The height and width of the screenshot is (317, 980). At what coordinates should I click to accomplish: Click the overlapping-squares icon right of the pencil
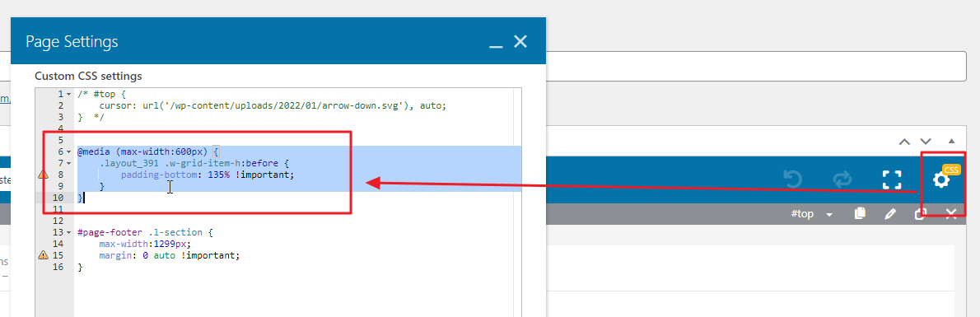(920, 214)
